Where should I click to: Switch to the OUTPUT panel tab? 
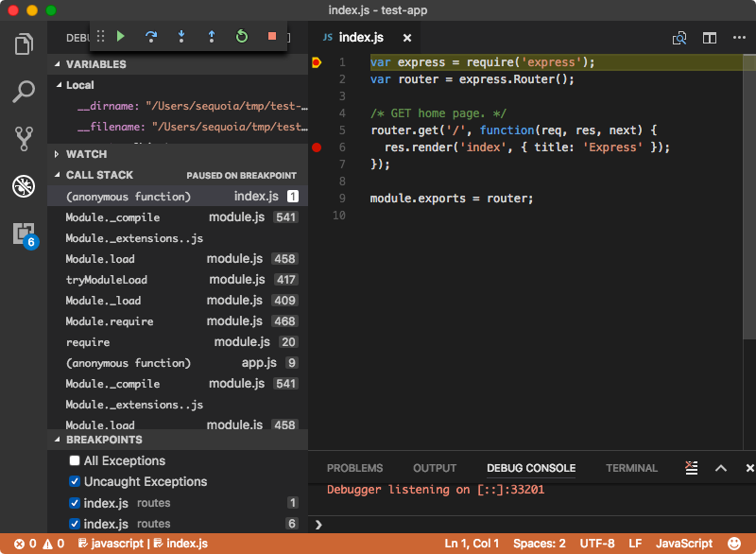point(435,468)
